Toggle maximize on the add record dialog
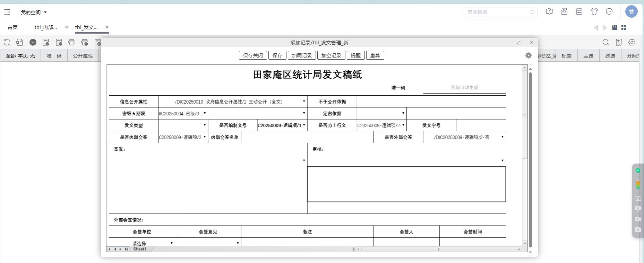Screen dimensions: 644x263 (x=518, y=42)
